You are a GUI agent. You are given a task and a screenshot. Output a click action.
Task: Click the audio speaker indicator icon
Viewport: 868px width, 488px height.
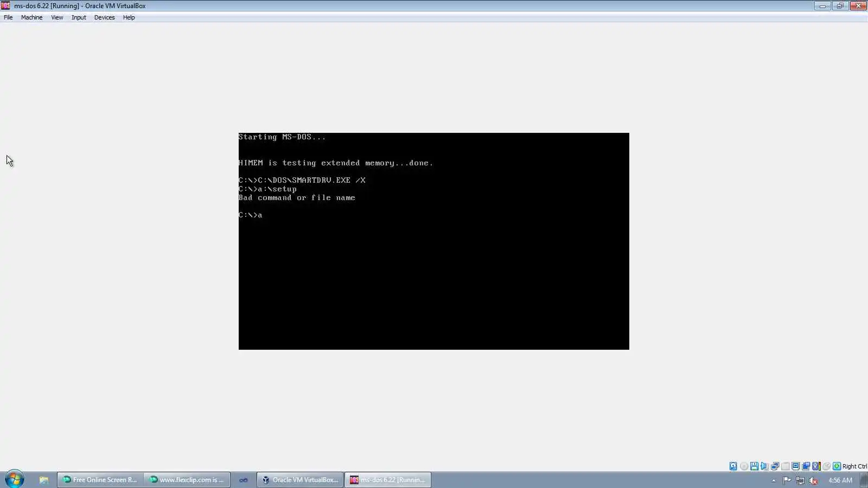(764, 466)
